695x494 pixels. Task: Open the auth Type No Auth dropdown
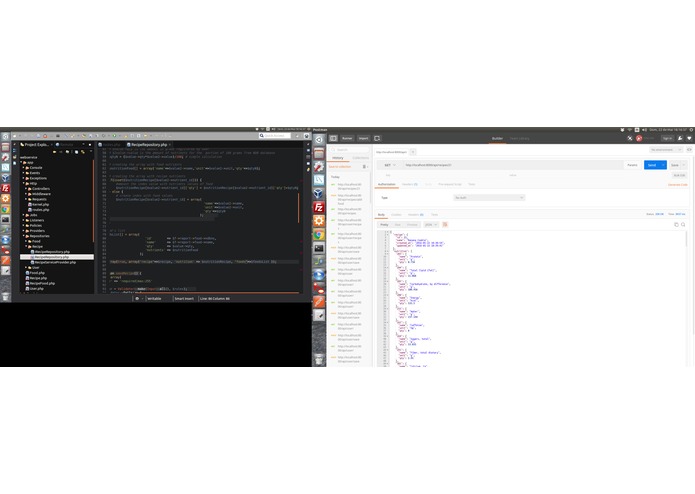[489, 198]
